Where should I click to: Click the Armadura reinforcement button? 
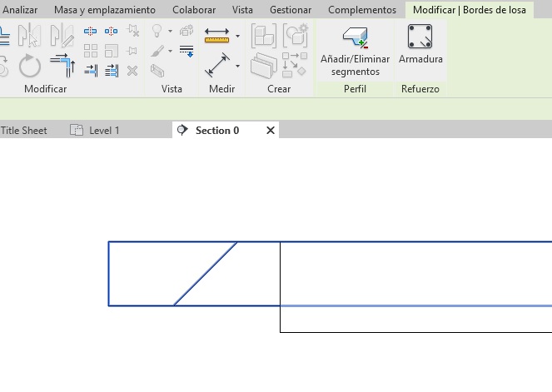tap(420, 45)
